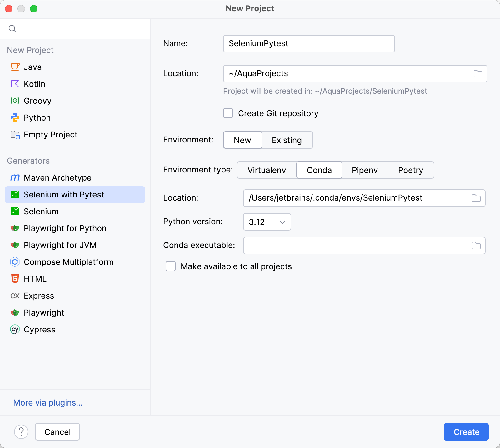Click the plain Selenium Se icon

(15, 211)
